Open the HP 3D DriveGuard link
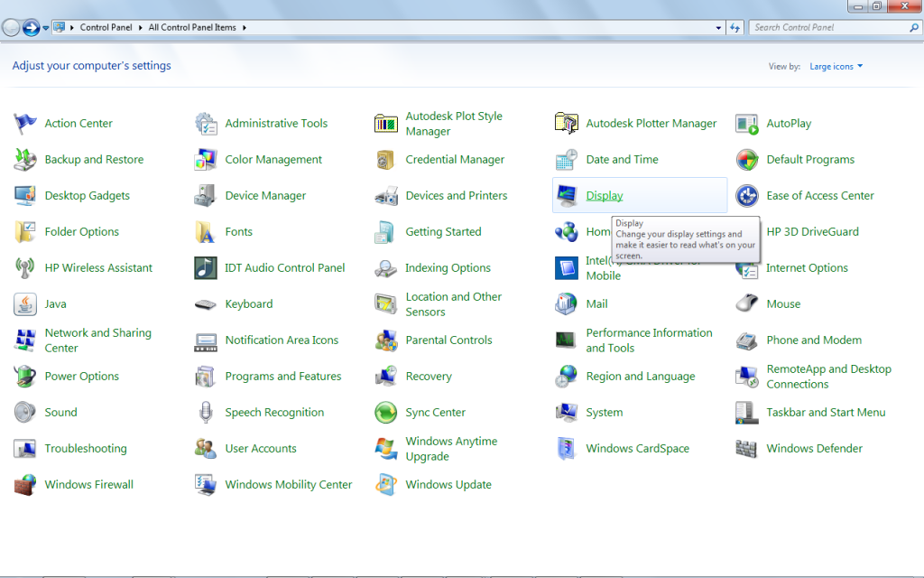This screenshot has height=578, width=924. coord(813,232)
